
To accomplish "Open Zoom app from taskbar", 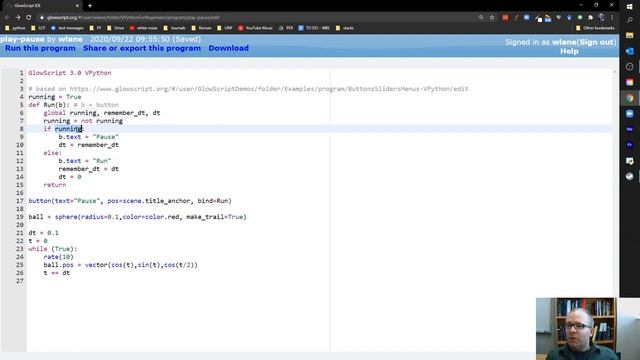I will pyautogui.click(x=629, y=113).
